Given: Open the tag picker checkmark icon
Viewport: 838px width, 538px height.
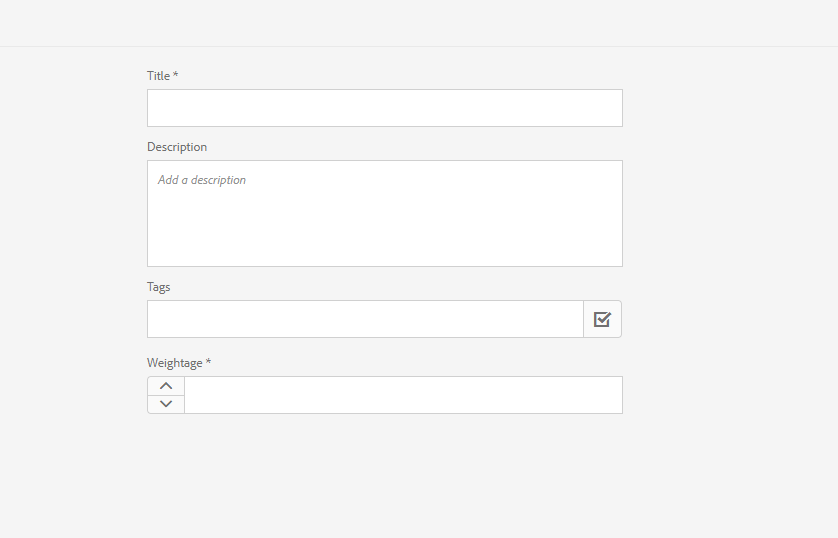Looking at the screenshot, I should point(602,319).
